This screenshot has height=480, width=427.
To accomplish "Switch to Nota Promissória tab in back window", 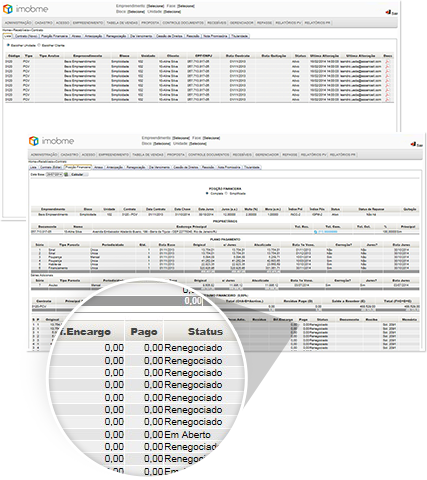I will pyautogui.click(x=215, y=36).
